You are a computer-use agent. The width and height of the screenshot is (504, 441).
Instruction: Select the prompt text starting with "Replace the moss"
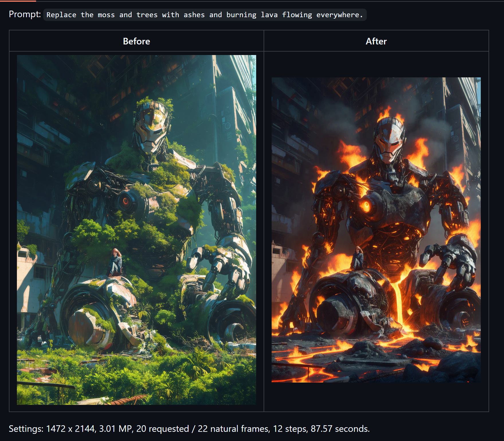coord(205,15)
